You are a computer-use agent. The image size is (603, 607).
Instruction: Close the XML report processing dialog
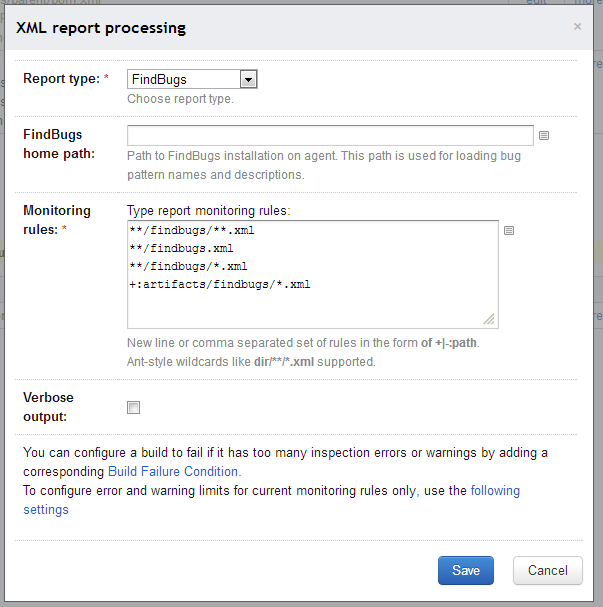(577, 27)
